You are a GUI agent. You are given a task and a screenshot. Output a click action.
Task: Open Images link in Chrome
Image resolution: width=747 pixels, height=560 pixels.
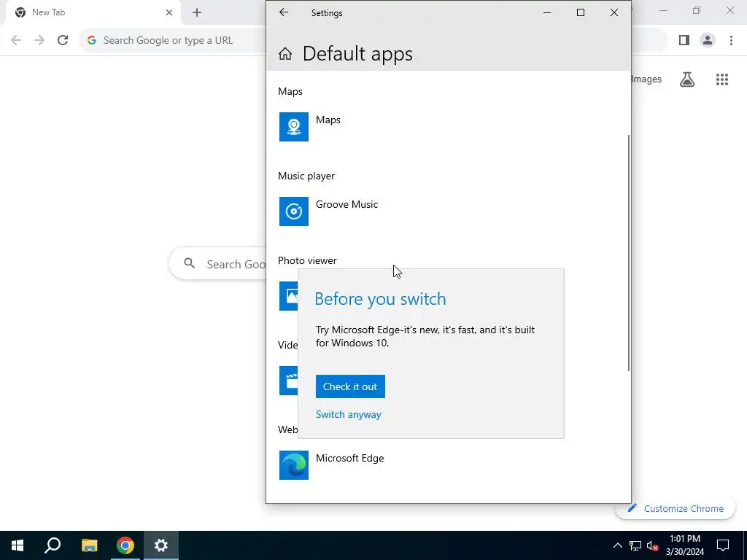pos(646,79)
